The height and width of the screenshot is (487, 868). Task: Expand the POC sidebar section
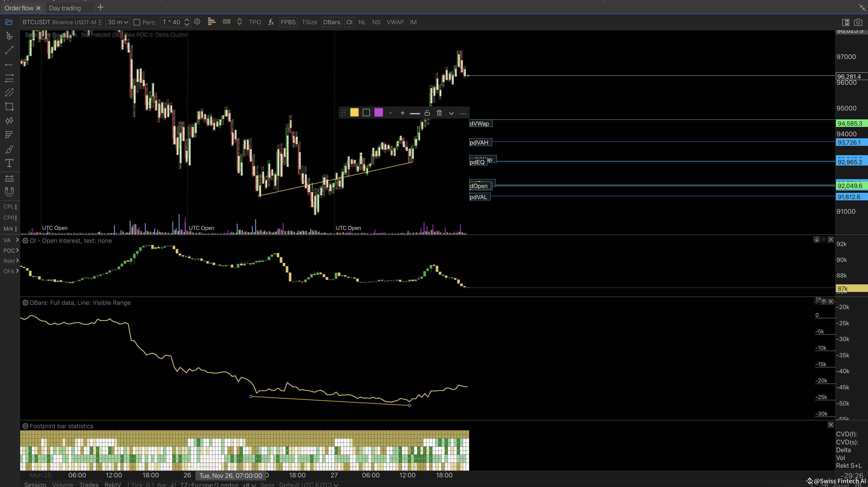(x=11, y=251)
